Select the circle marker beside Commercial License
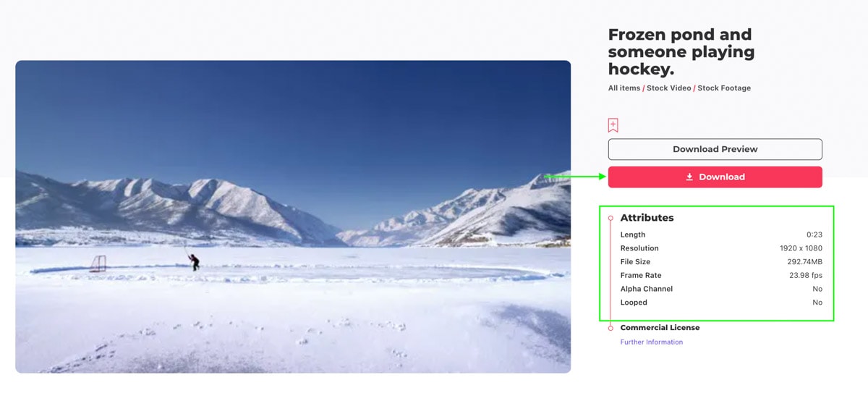The image size is (868, 401). tap(610, 328)
